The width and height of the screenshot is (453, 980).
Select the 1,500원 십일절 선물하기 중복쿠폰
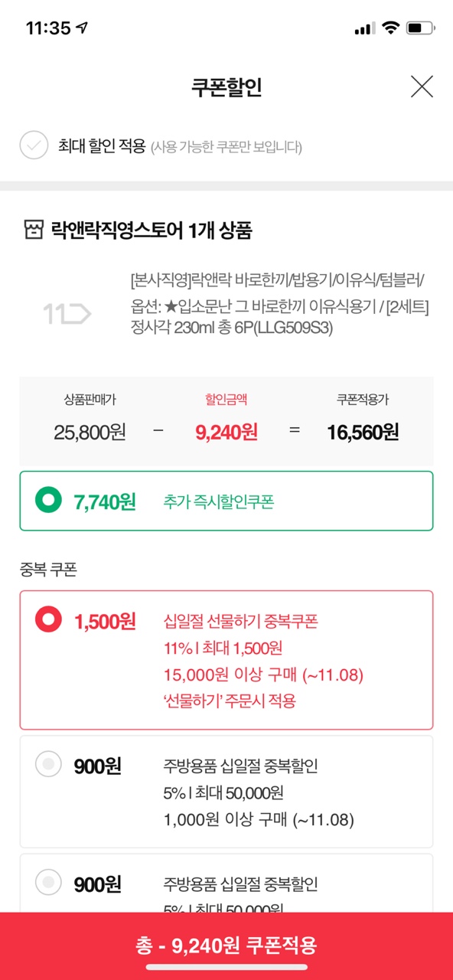click(226, 660)
